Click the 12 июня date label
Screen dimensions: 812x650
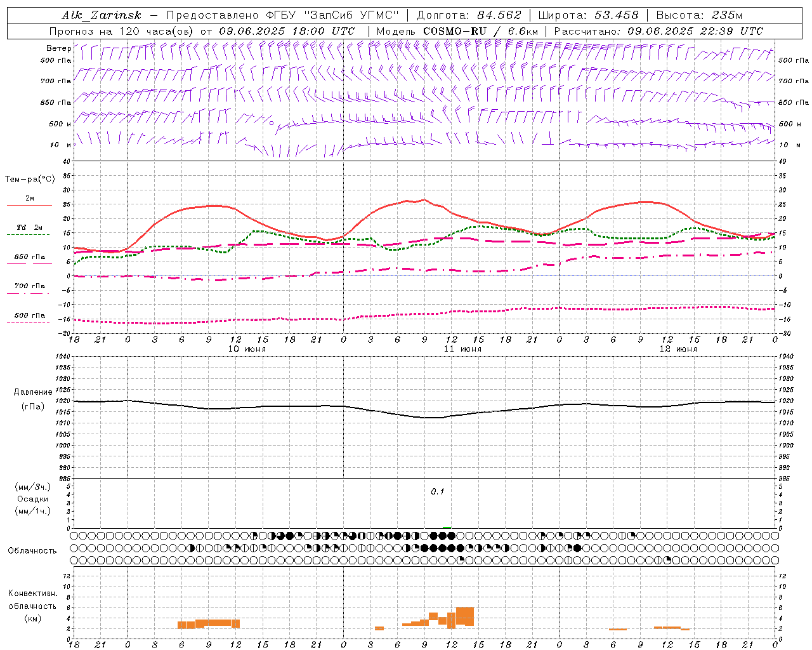coord(678,349)
